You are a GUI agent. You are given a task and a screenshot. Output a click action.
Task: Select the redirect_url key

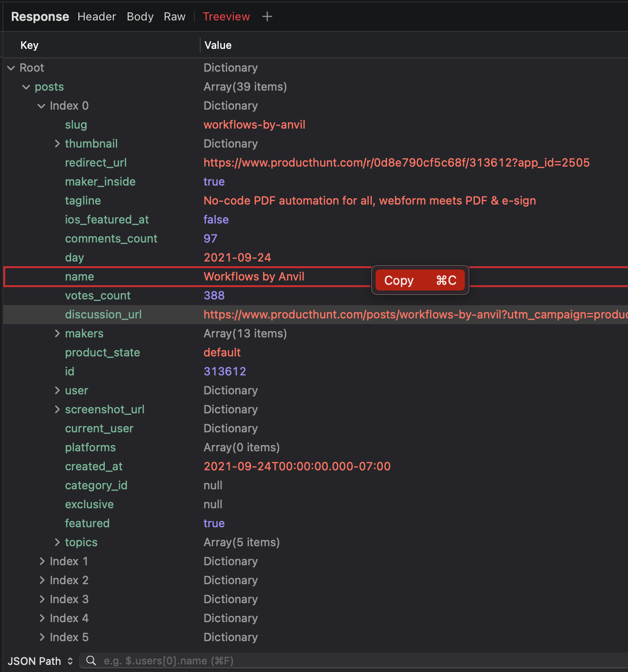click(x=96, y=163)
